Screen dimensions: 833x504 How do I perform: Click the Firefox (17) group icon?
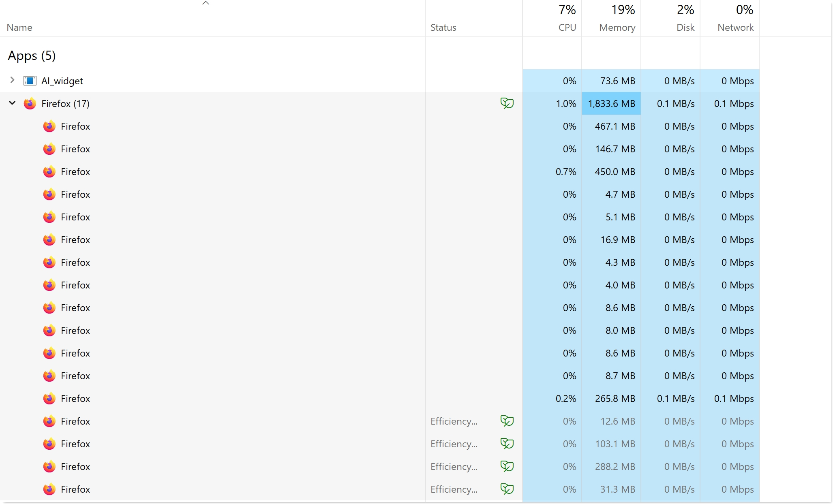[30, 103]
